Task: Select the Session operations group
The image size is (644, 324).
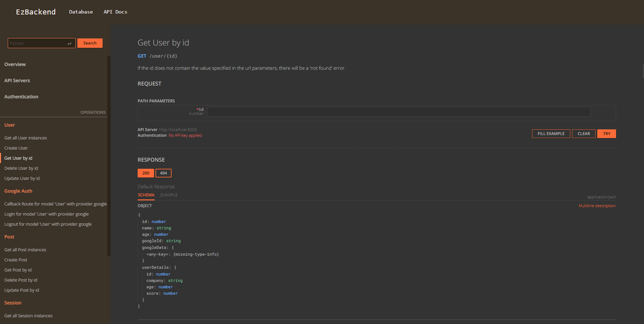Action: (x=13, y=303)
